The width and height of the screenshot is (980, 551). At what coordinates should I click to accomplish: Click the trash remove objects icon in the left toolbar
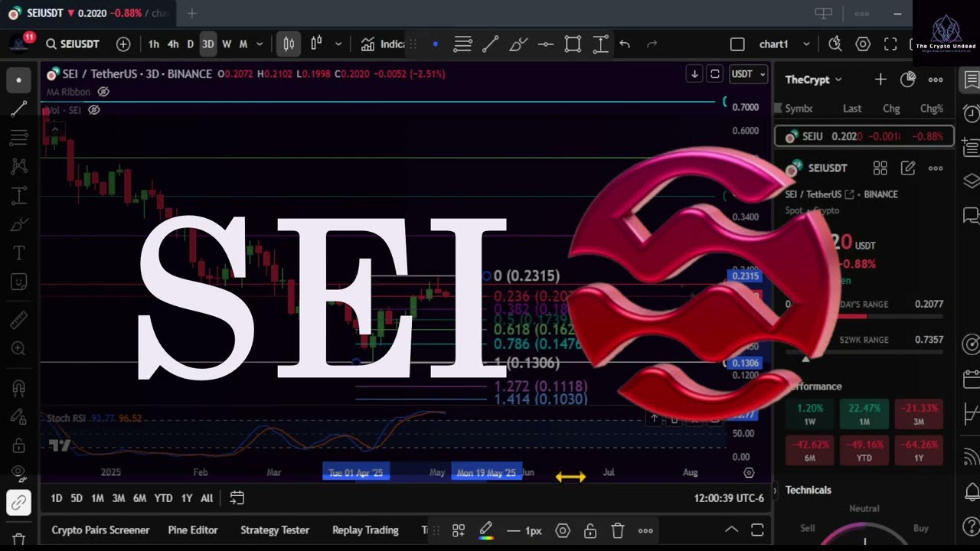tap(19, 540)
